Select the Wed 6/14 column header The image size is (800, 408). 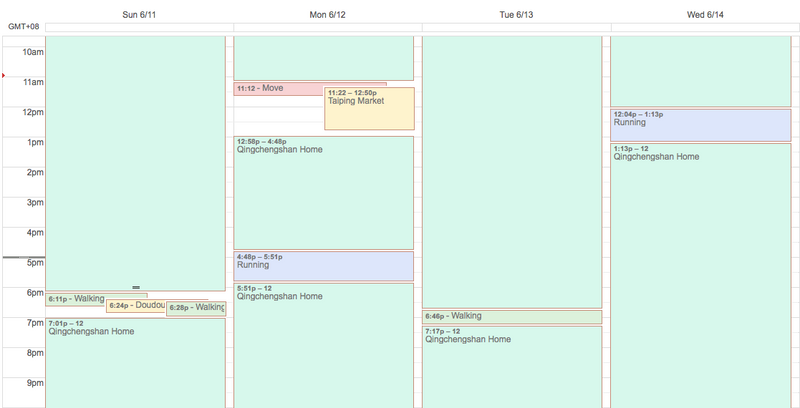[x=704, y=15]
